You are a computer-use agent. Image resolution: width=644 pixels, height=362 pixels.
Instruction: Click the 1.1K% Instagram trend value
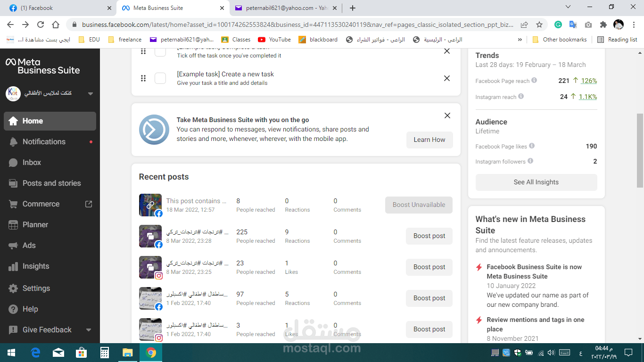[x=588, y=97]
